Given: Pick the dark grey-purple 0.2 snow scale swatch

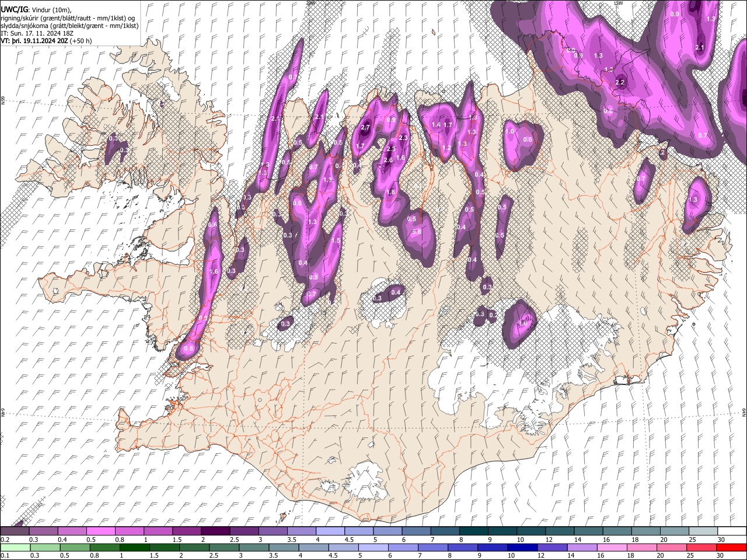Looking at the screenshot, I should coord(15,531).
